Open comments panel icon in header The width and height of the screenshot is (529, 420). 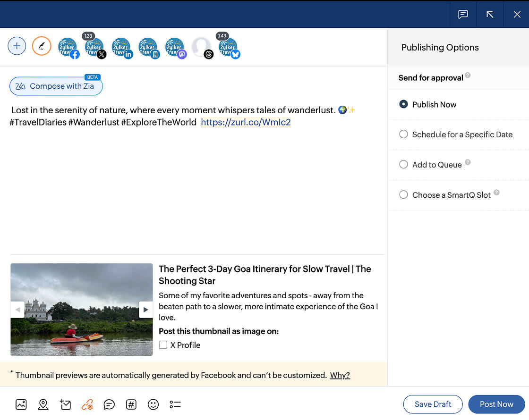click(463, 14)
